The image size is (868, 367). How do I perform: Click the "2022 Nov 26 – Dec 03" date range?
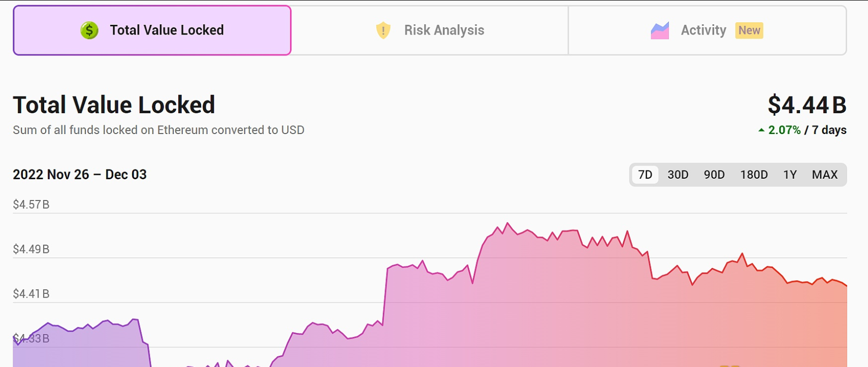[80, 175]
